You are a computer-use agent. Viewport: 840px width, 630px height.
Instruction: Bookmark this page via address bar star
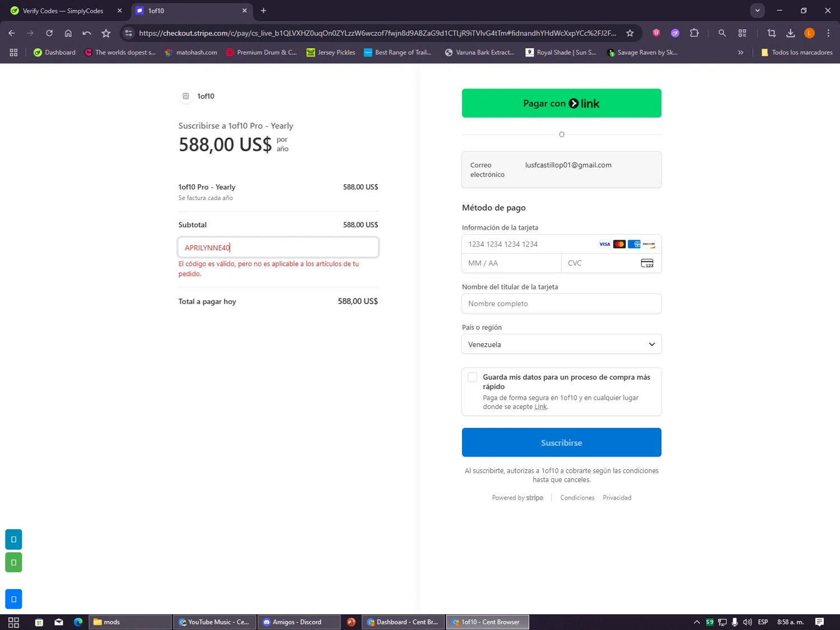pos(630,33)
